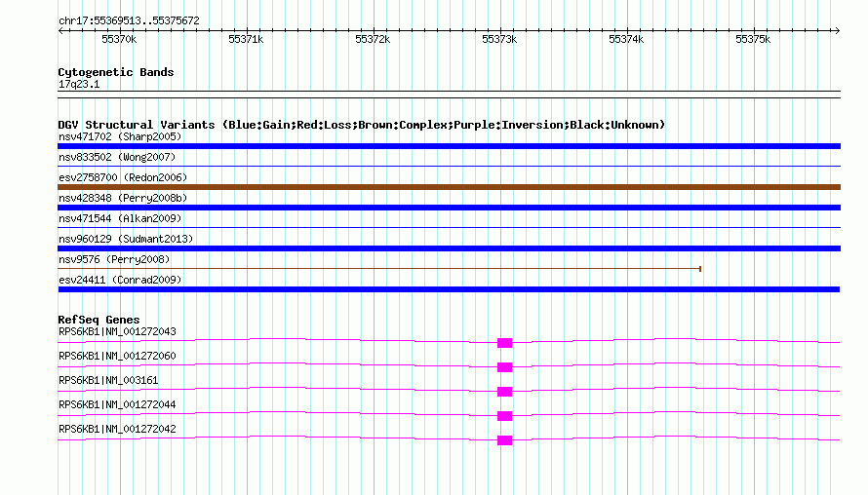Click the chr17:55369513..55375672 coordinate label
This screenshot has width=868, height=495.
pyautogui.click(x=129, y=21)
